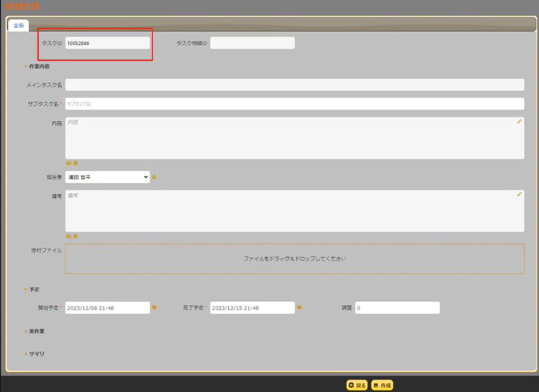Click the second small icon below 備考
Image resolution: width=539 pixels, height=392 pixels.
coord(76,236)
